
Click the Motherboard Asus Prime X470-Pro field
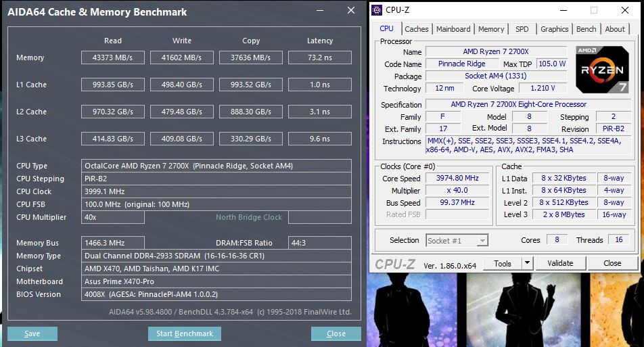tap(216, 281)
